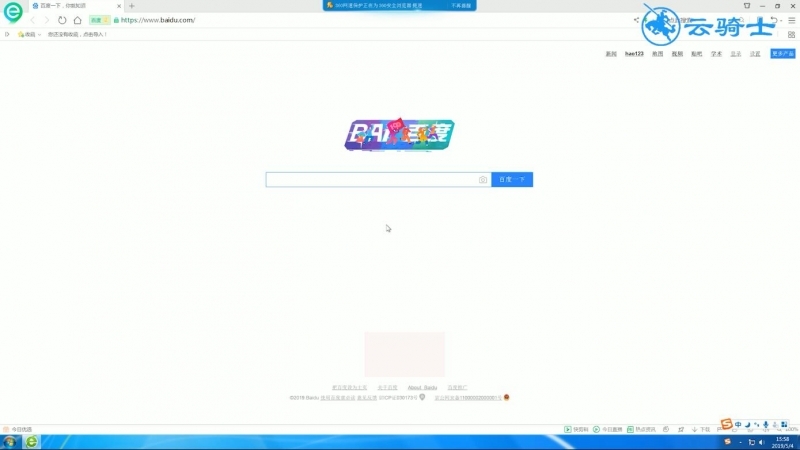Open the browser hamburger menu
This screenshot has height=450, width=800.
click(x=792, y=20)
